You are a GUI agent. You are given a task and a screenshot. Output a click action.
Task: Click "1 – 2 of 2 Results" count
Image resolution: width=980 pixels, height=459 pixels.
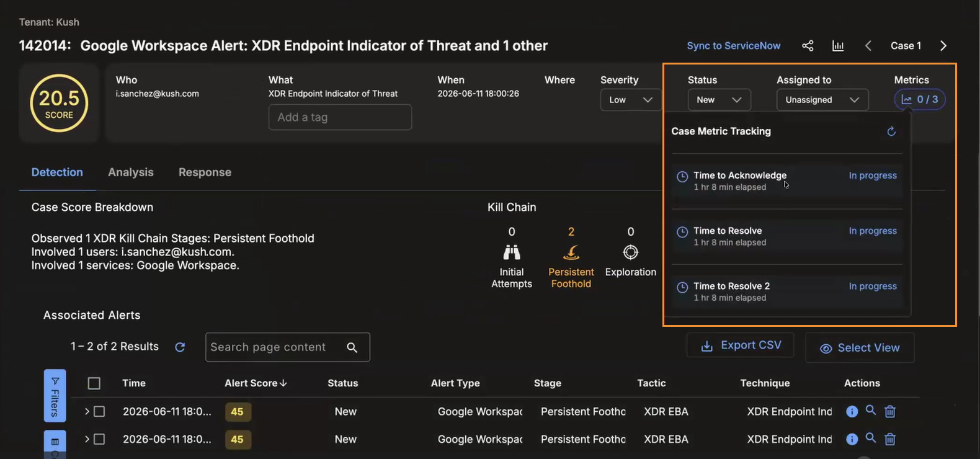[115, 347]
